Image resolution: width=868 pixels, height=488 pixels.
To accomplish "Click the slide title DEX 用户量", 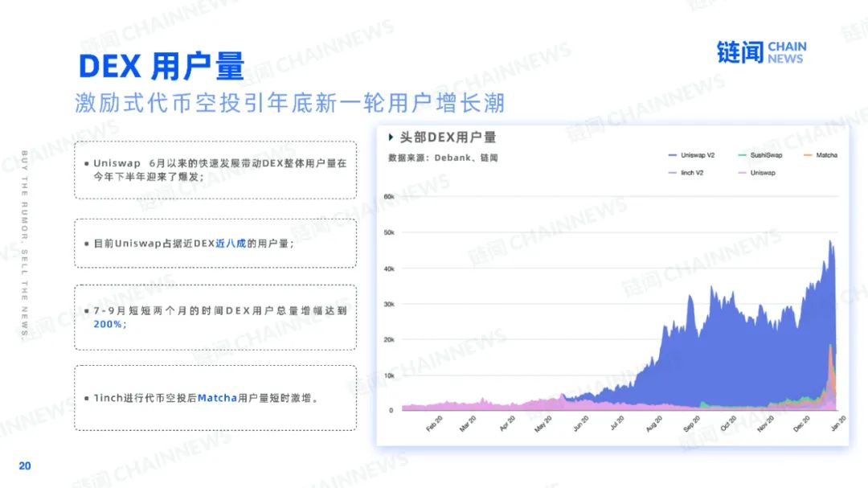I will point(161,67).
